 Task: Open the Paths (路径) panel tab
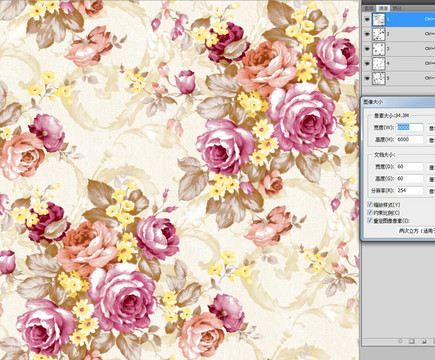[x=397, y=8]
